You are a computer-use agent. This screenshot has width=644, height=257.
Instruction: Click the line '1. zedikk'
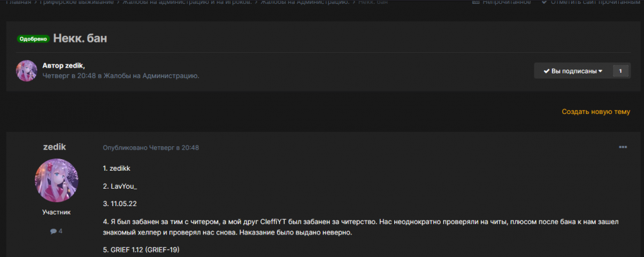[117, 169]
